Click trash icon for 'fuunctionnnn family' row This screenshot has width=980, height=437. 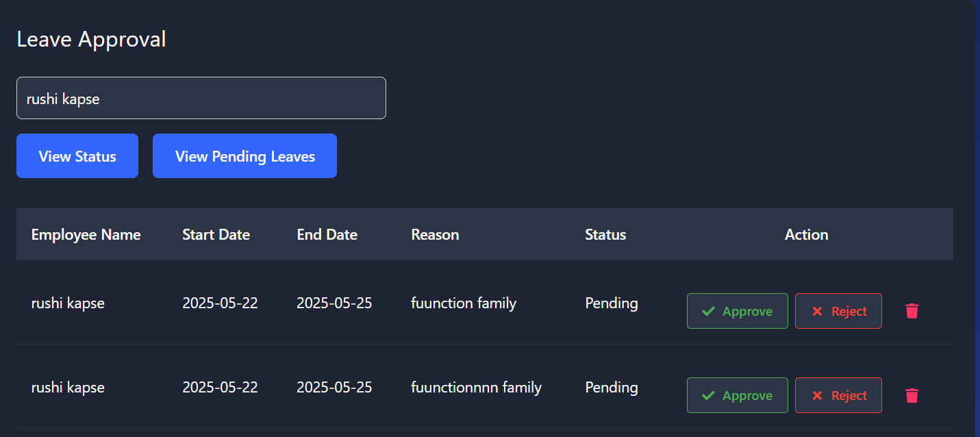pyautogui.click(x=912, y=395)
